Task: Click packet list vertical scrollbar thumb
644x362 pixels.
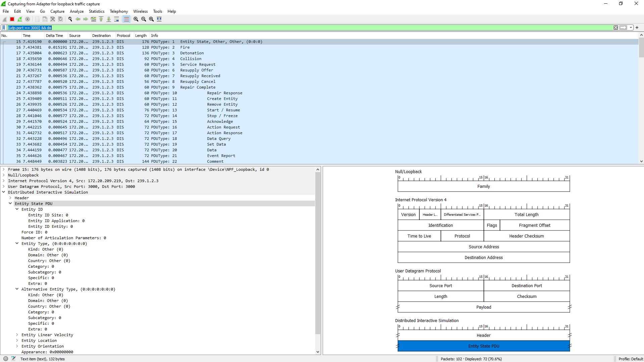Action: pyautogui.click(x=641, y=47)
